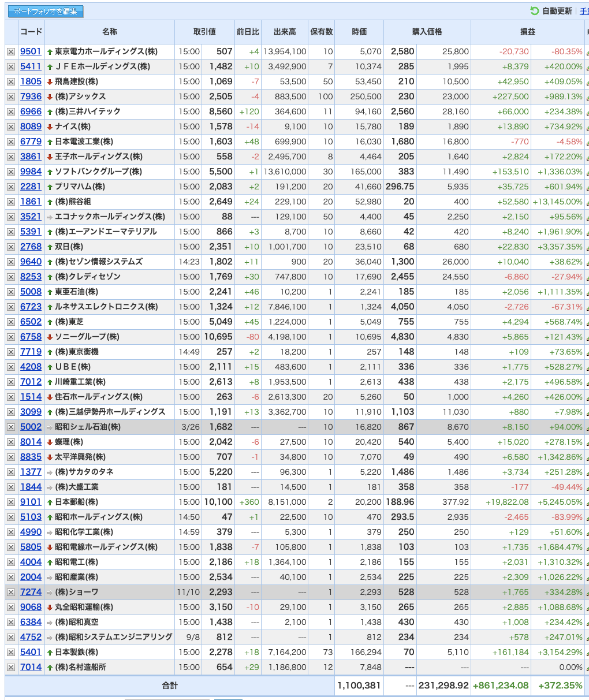Remove (株)熊谷組 with its X icon
The height and width of the screenshot is (700, 589).
point(11,202)
